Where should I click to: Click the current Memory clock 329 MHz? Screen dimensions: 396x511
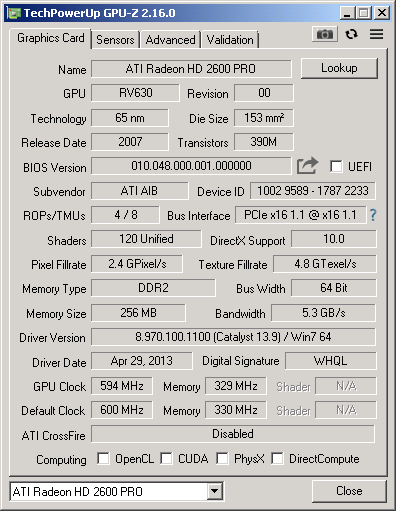[236, 386]
